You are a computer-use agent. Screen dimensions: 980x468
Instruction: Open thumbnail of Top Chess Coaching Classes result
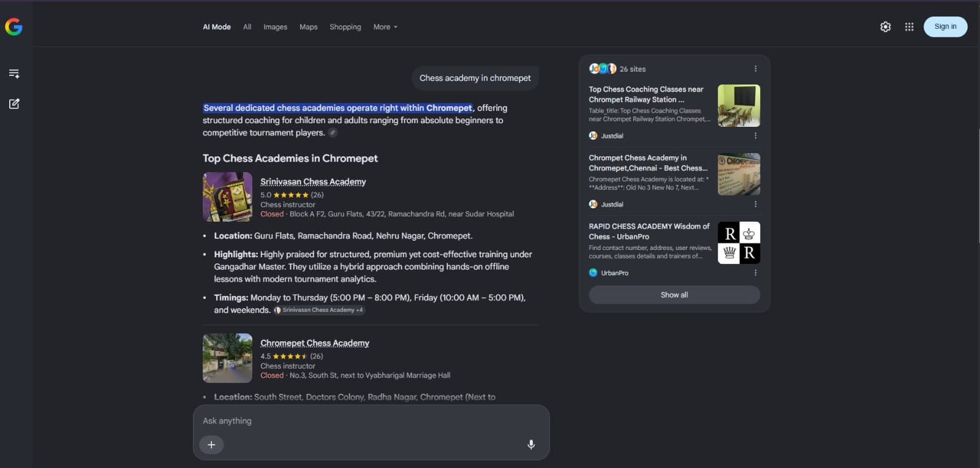pyautogui.click(x=739, y=105)
